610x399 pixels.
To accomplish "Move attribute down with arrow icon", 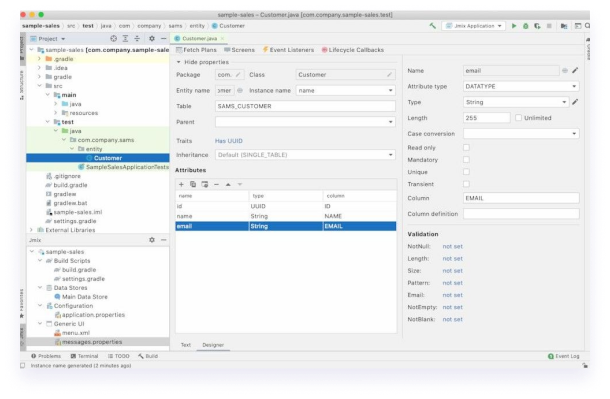I will pos(240,184).
